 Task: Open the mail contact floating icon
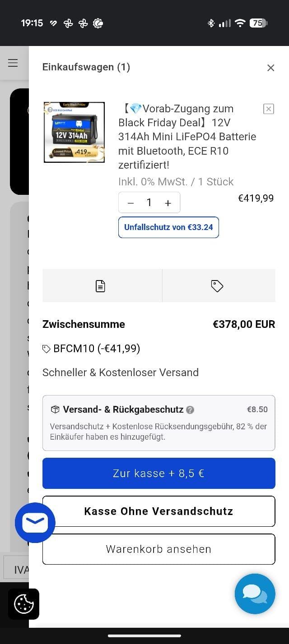click(35, 523)
